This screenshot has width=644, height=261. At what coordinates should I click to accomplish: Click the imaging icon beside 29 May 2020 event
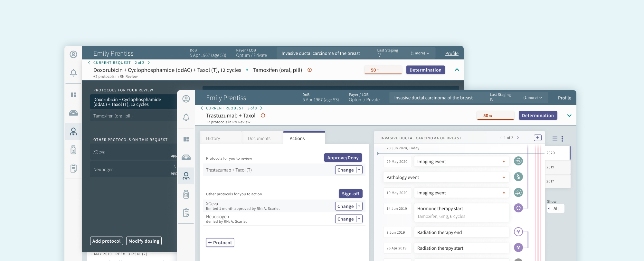pyautogui.click(x=518, y=161)
